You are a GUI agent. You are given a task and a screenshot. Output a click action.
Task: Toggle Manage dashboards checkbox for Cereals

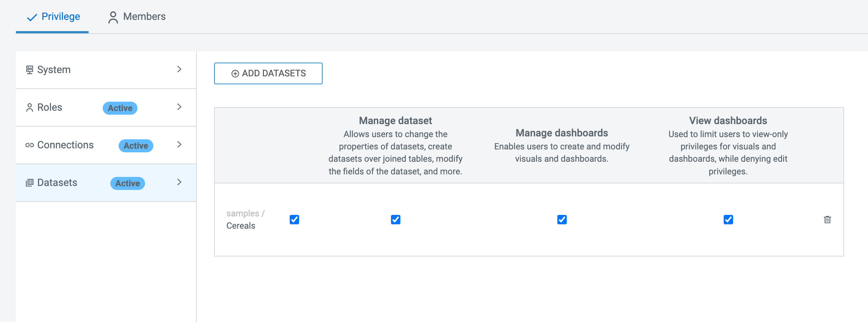[x=562, y=220]
